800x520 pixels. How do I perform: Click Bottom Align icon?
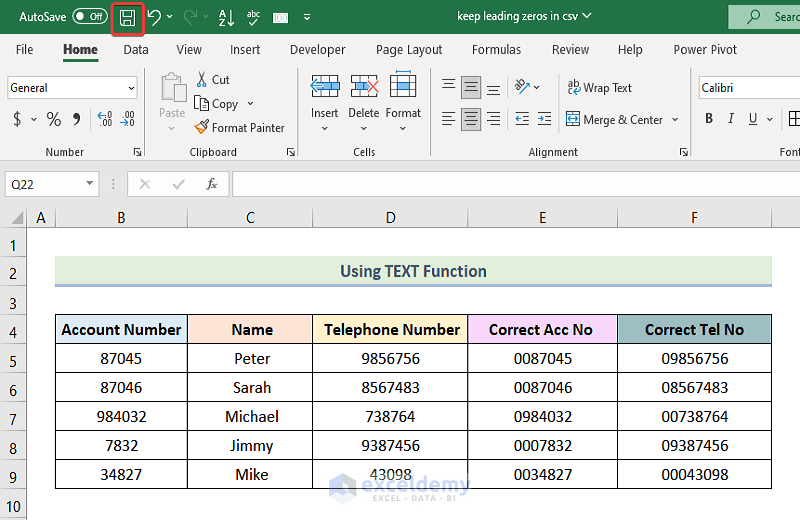[493, 88]
